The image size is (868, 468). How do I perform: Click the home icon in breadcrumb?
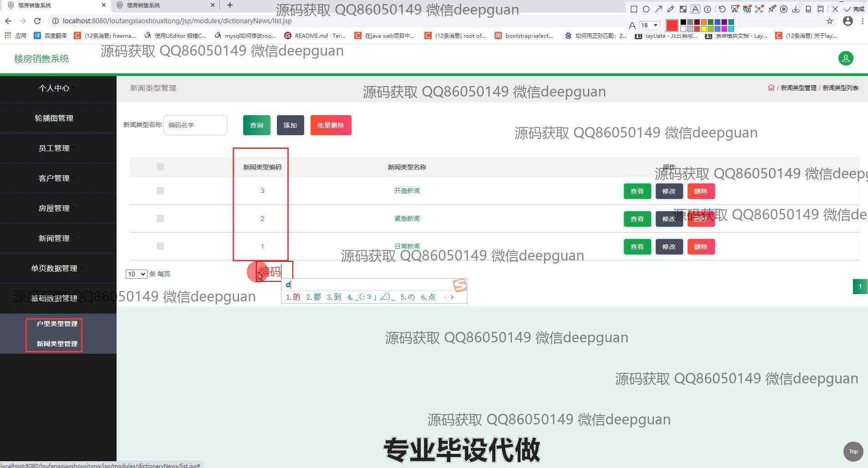pyautogui.click(x=771, y=88)
